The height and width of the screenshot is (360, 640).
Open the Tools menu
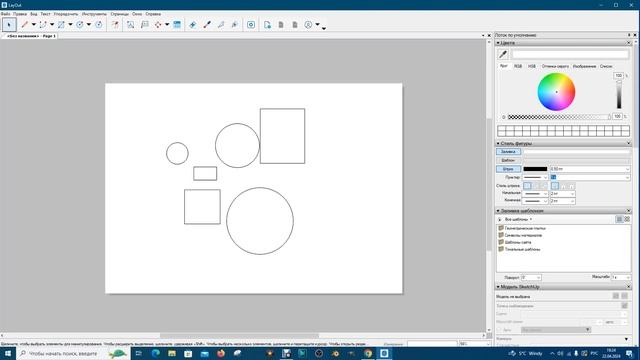coord(94,14)
